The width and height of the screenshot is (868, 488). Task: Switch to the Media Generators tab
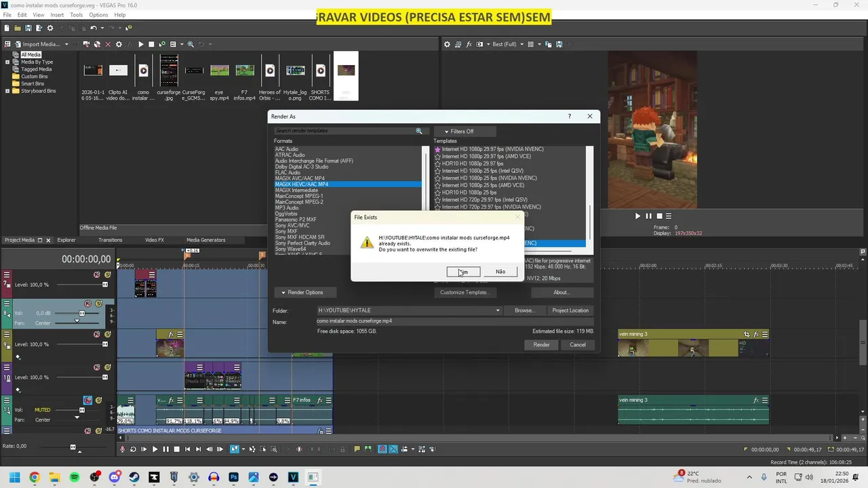pos(205,240)
